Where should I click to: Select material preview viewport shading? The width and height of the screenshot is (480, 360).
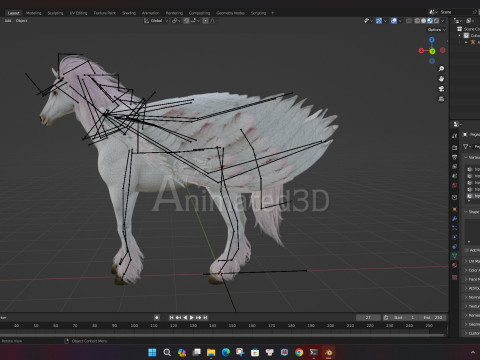coord(430,21)
